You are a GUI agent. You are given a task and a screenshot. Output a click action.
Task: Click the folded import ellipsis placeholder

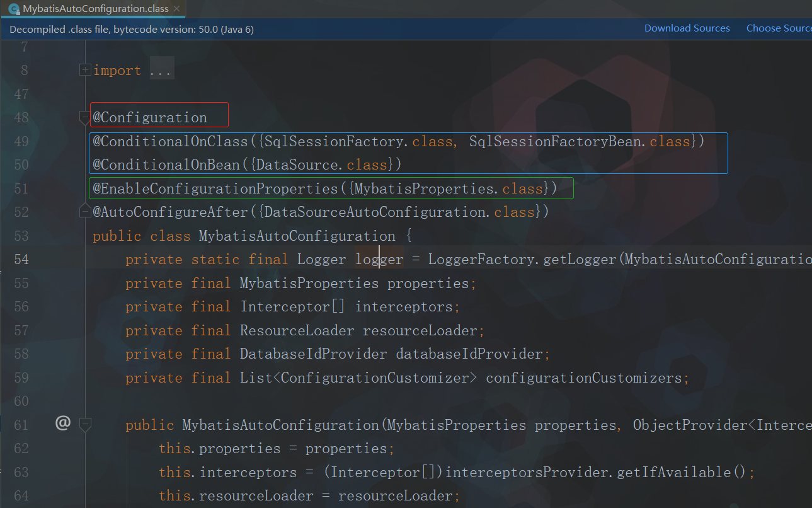161,71
